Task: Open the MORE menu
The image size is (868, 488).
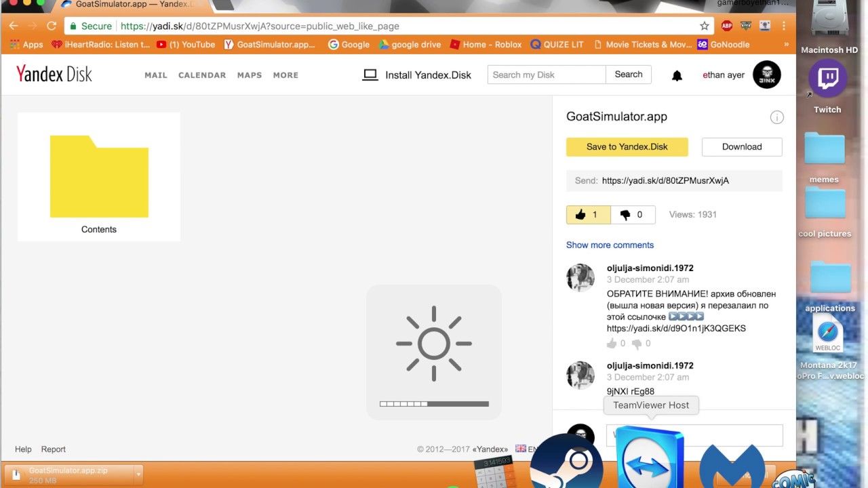Action: tap(285, 75)
